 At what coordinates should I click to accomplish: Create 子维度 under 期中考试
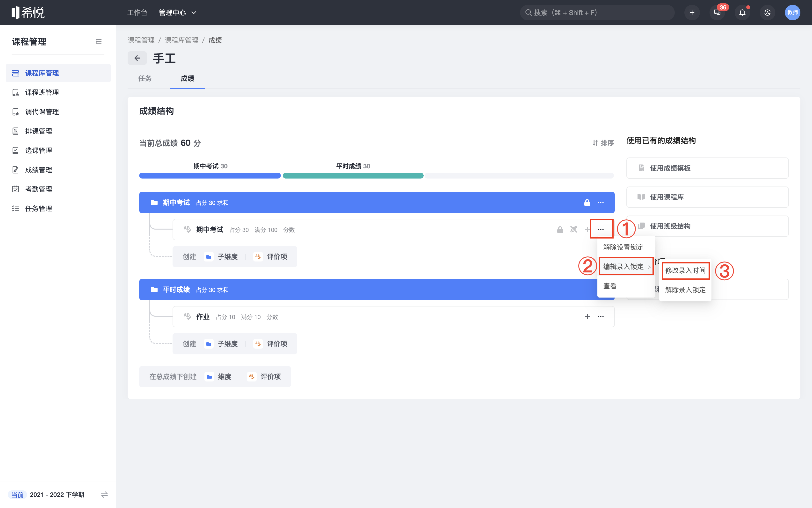tap(221, 257)
